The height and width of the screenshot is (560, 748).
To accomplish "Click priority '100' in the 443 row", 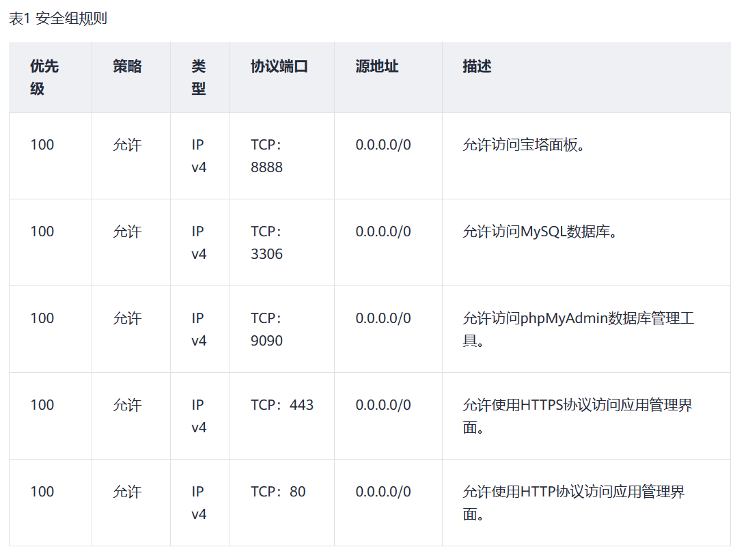I will click(x=42, y=406).
